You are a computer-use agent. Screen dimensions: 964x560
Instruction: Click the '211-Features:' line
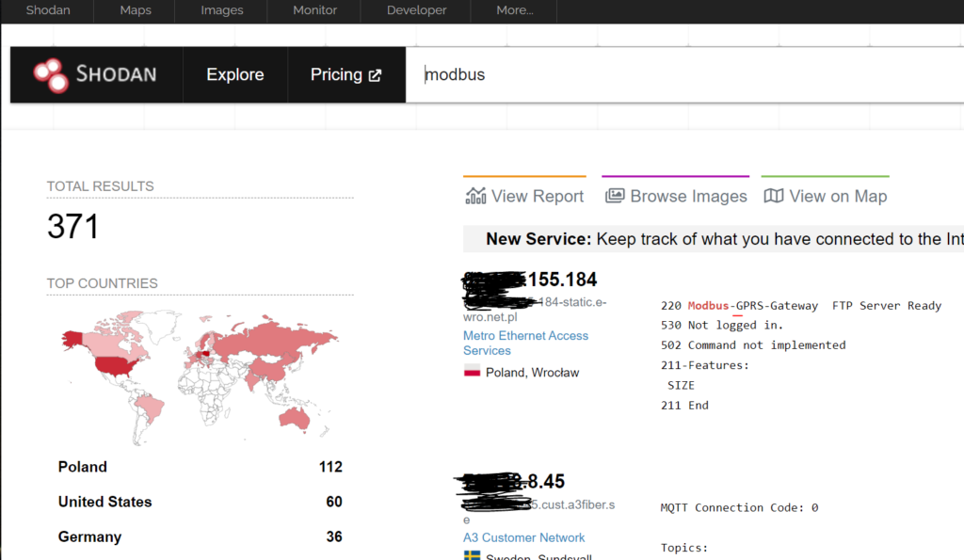point(705,365)
